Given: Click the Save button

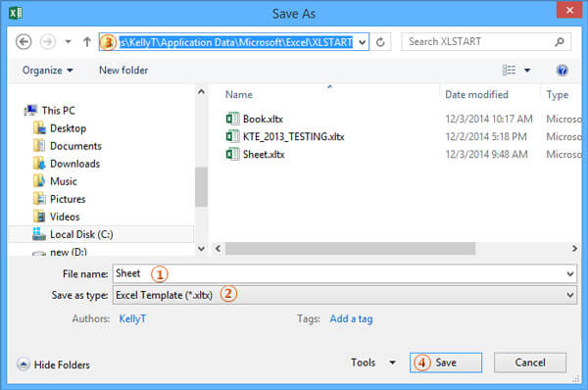Looking at the screenshot, I should click(x=446, y=363).
